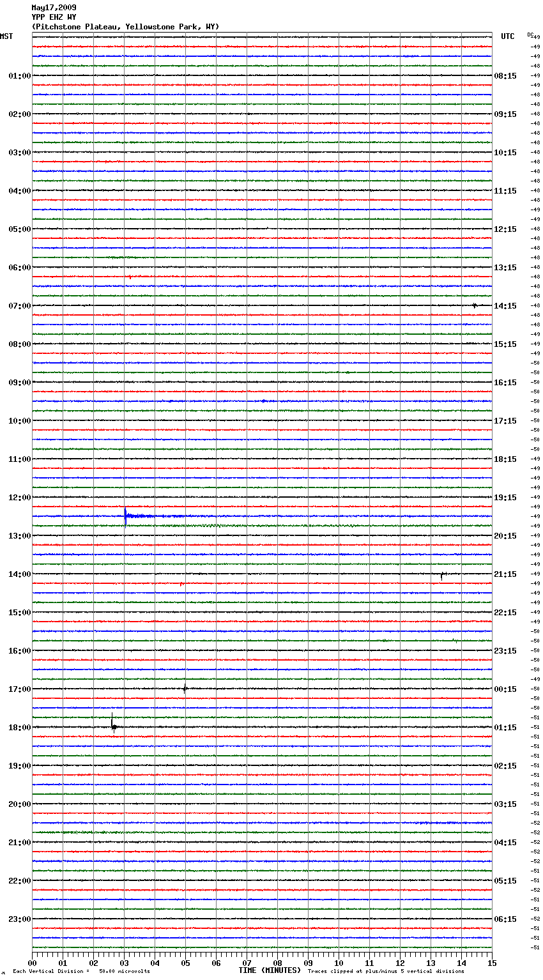Click the 03:15 UTC time label
Screen dimensions: 543x980
click(505, 804)
